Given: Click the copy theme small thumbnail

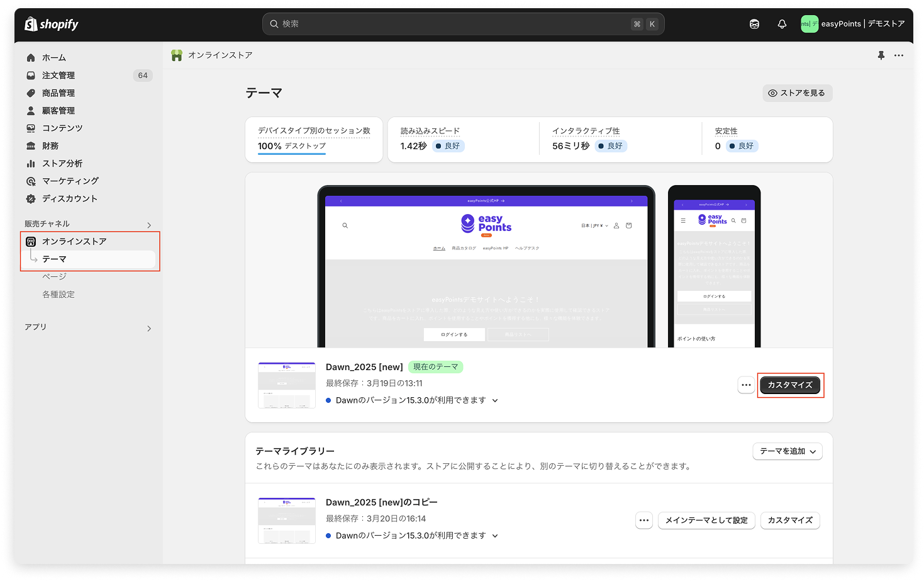Looking at the screenshot, I should pos(287,521).
